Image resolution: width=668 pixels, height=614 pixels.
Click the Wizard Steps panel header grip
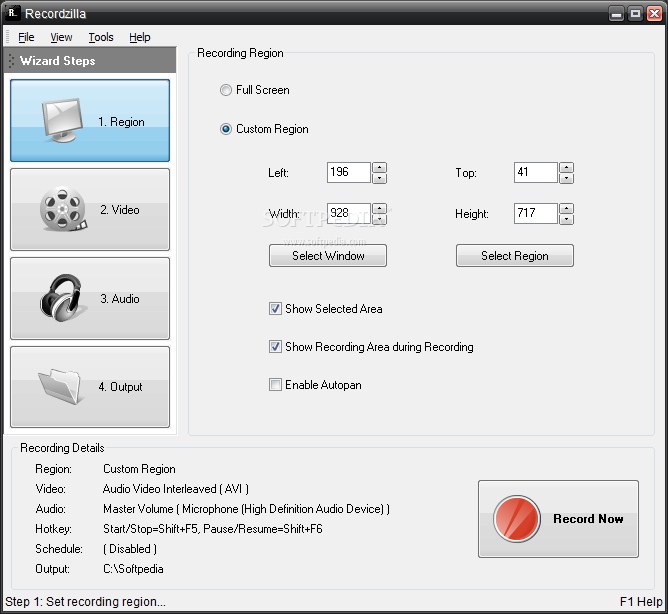point(11,61)
